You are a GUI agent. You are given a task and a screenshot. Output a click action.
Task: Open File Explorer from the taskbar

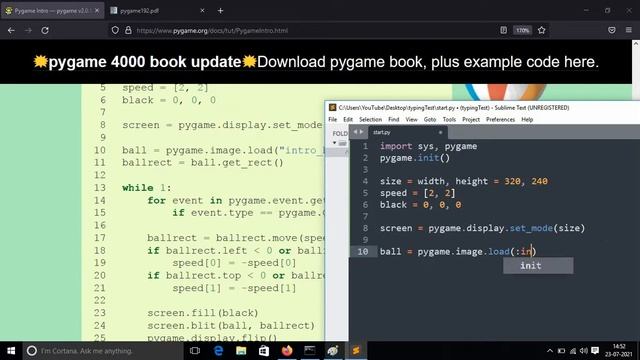[x=241, y=351]
